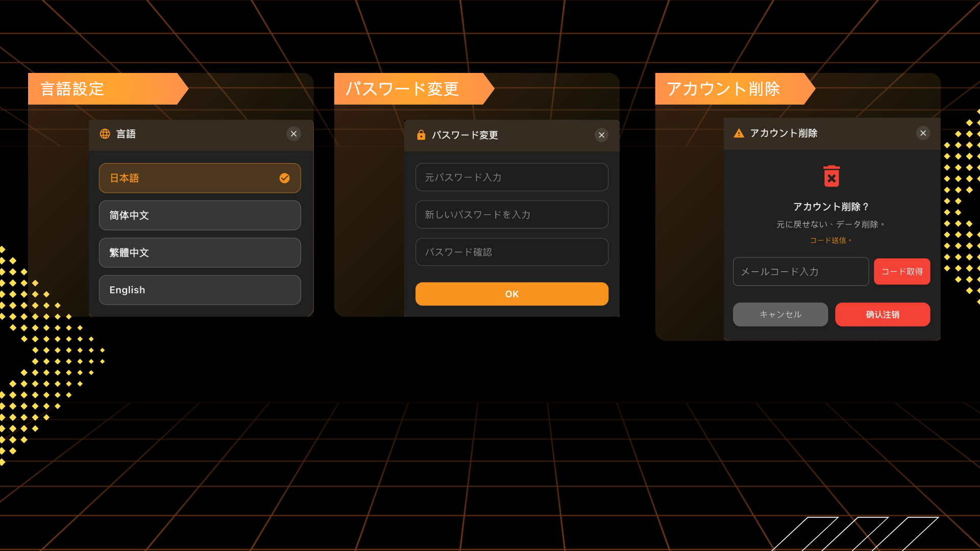Select 简体中文 language option
The image size is (980, 551).
tap(200, 215)
